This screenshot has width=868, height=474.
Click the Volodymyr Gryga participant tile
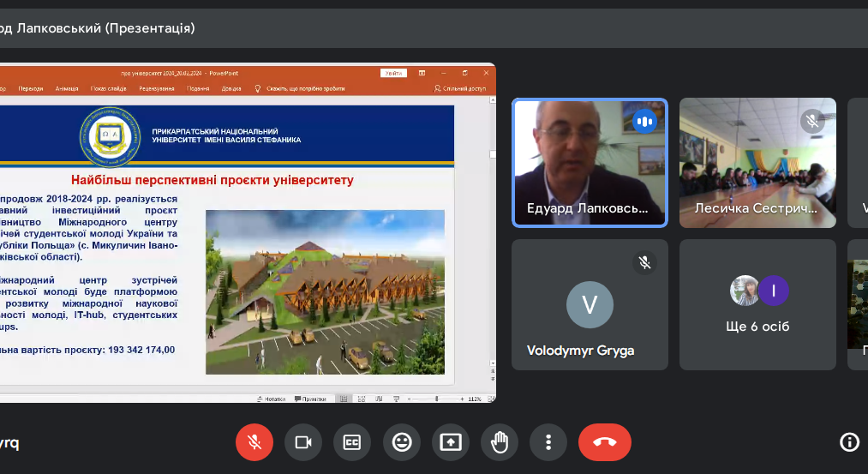tap(590, 304)
